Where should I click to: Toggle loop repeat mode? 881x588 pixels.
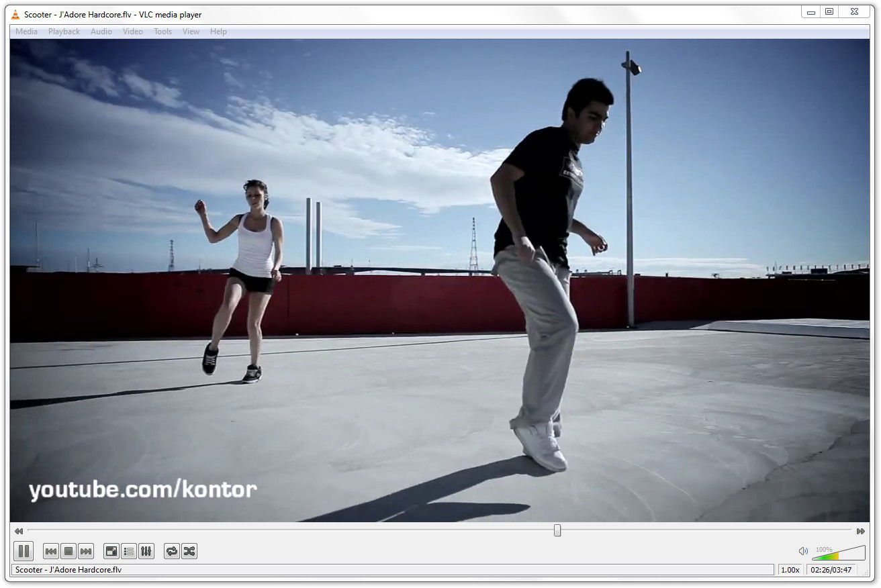pos(172,552)
